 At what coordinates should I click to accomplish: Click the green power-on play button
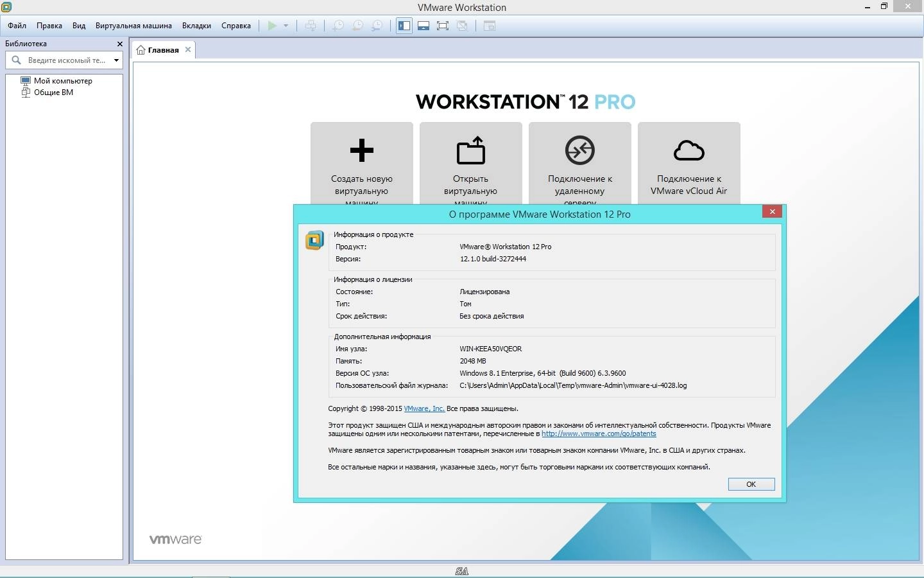pos(272,26)
